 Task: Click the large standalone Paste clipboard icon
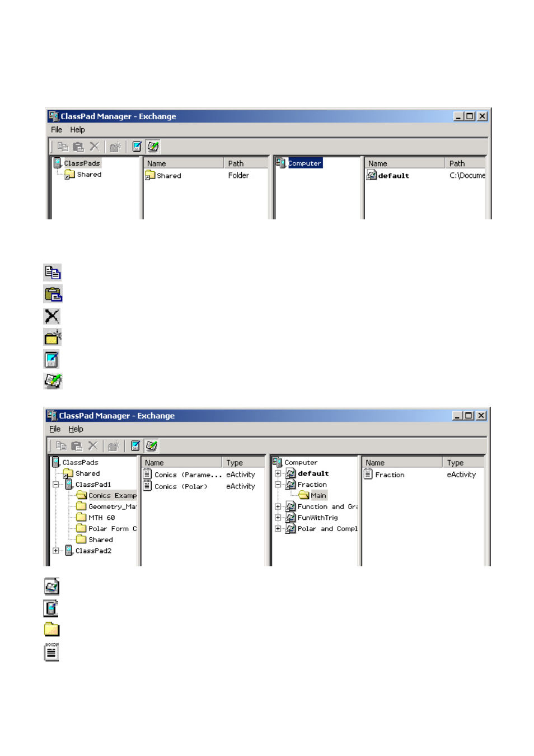(x=53, y=294)
